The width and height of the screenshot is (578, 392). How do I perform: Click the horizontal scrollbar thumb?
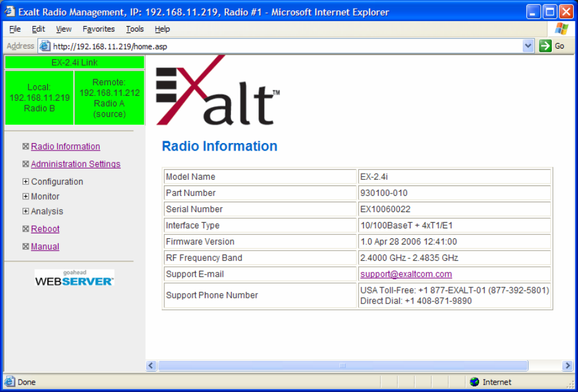(343, 365)
